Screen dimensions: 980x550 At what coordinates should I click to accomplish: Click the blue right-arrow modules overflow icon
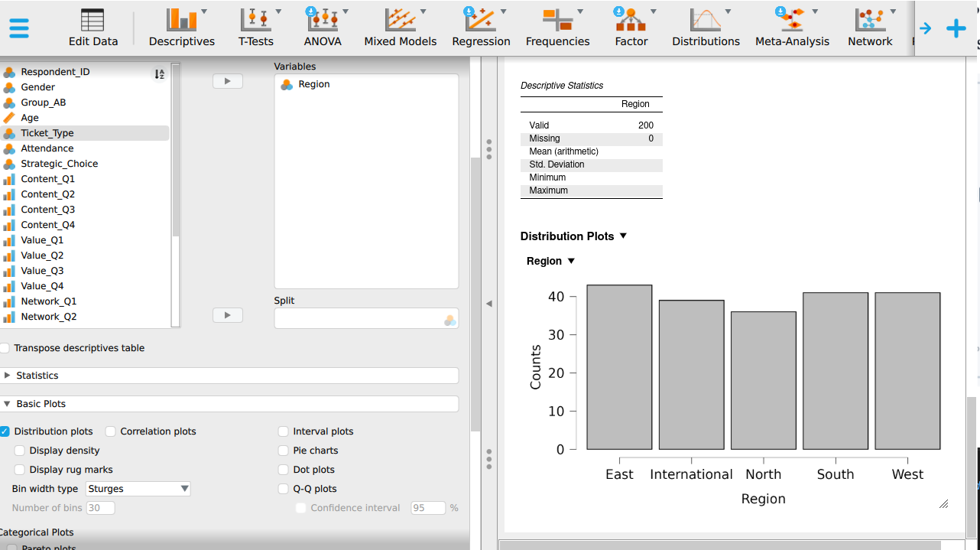(925, 28)
